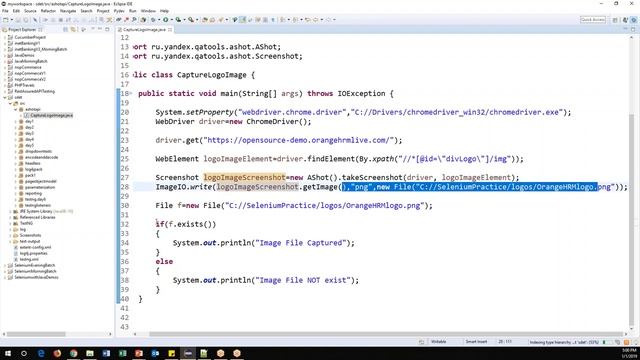The width and height of the screenshot is (640, 360).
Task: Click the New file toolbar icon
Action: (x=5, y=20)
